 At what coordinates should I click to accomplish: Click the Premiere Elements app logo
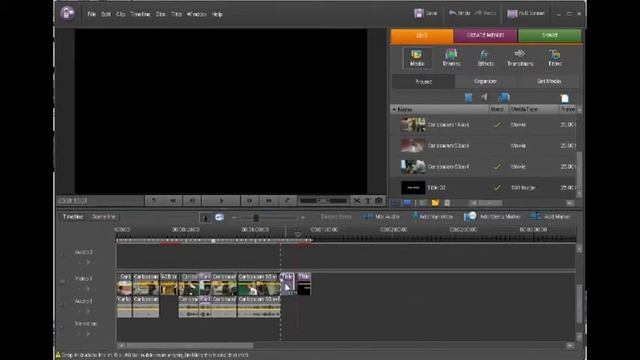[x=67, y=13]
